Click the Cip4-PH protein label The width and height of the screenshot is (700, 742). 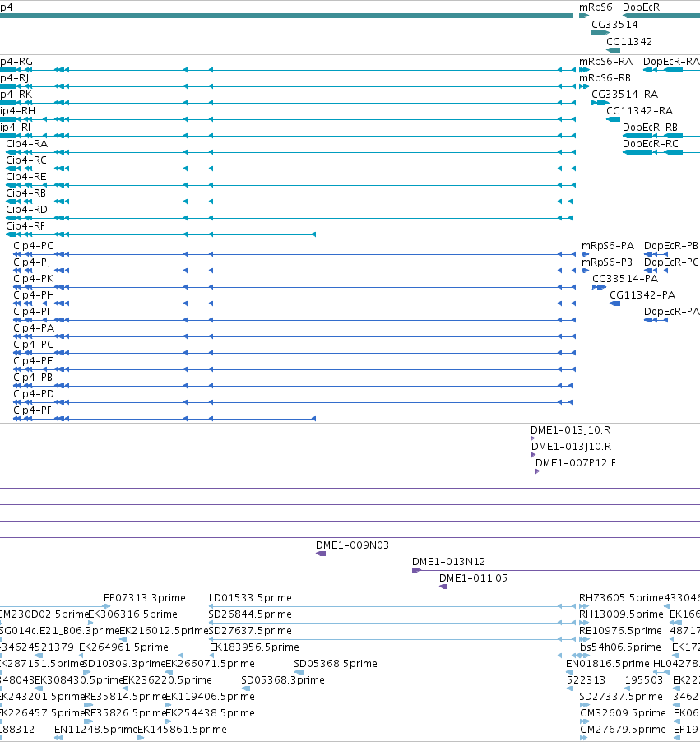click(x=34, y=295)
